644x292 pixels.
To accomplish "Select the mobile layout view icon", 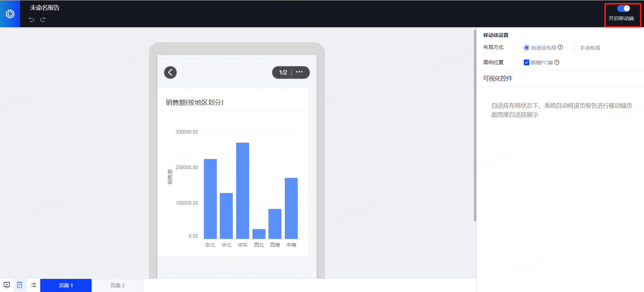I will [20, 285].
